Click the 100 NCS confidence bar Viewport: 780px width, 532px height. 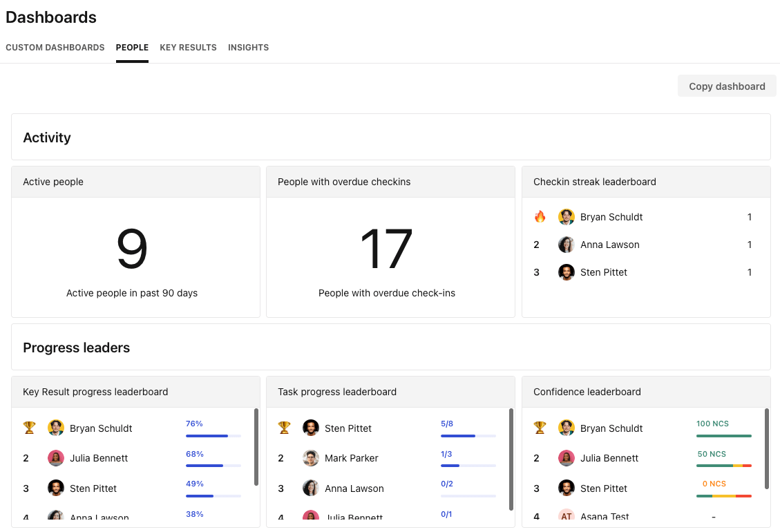point(723,437)
